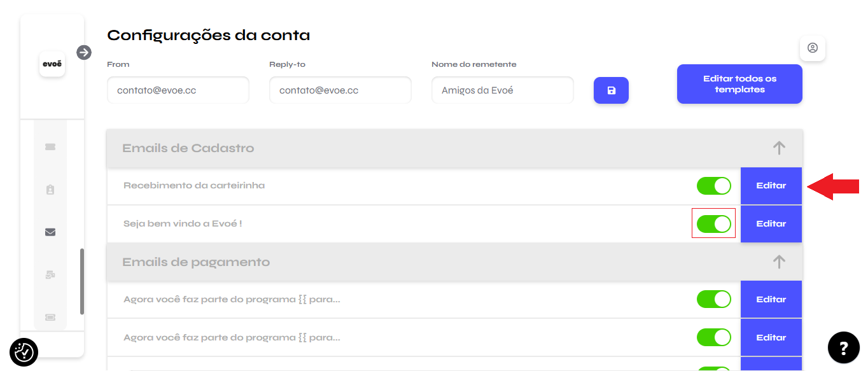Click the From email input field
Viewport: 868px width, 371px height.
(178, 90)
